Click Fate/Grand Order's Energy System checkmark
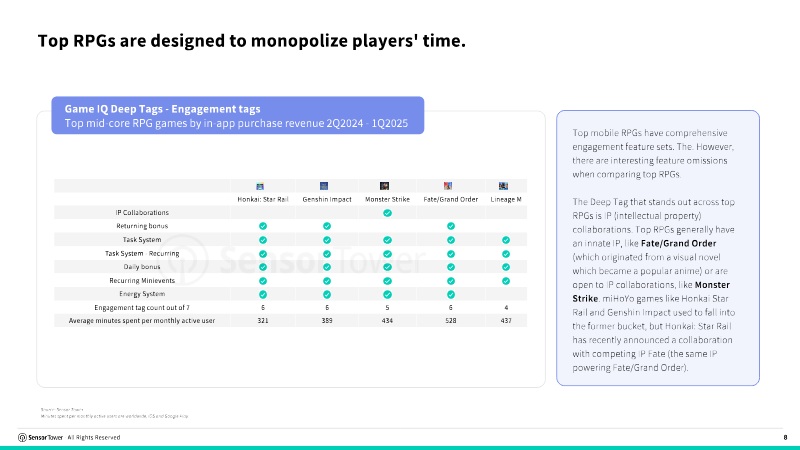800x450 pixels. coord(450,294)
